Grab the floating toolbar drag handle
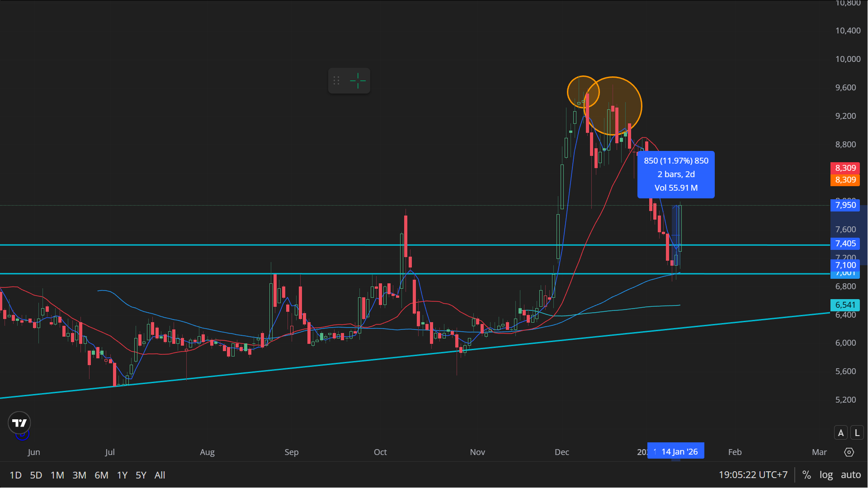Viewport: 868px width, 488px height. (x=336, y=81)
